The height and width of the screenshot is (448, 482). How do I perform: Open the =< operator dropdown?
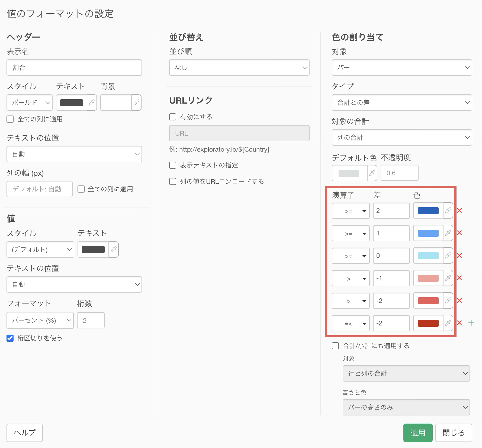coord(351,323)
